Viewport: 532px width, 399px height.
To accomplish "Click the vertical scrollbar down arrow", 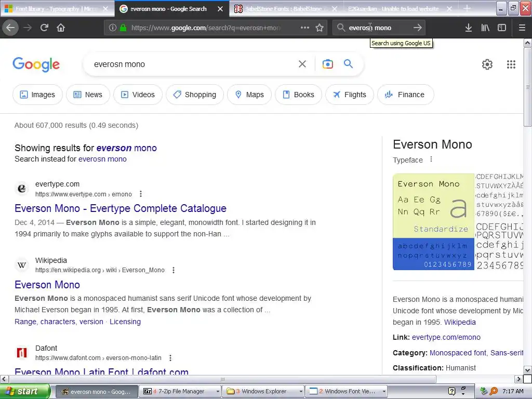I will 528,370.
